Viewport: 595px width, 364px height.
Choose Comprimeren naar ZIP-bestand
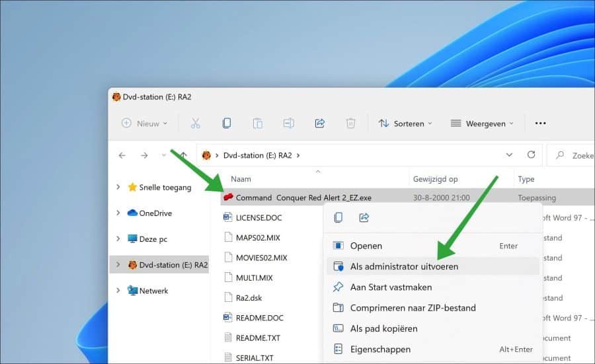tap(432, 307)
